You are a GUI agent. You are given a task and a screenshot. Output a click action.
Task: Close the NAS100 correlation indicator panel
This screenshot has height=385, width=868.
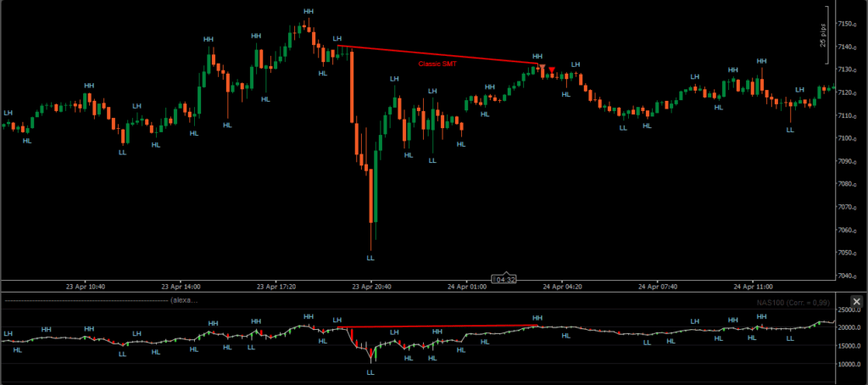coord(856,301)
